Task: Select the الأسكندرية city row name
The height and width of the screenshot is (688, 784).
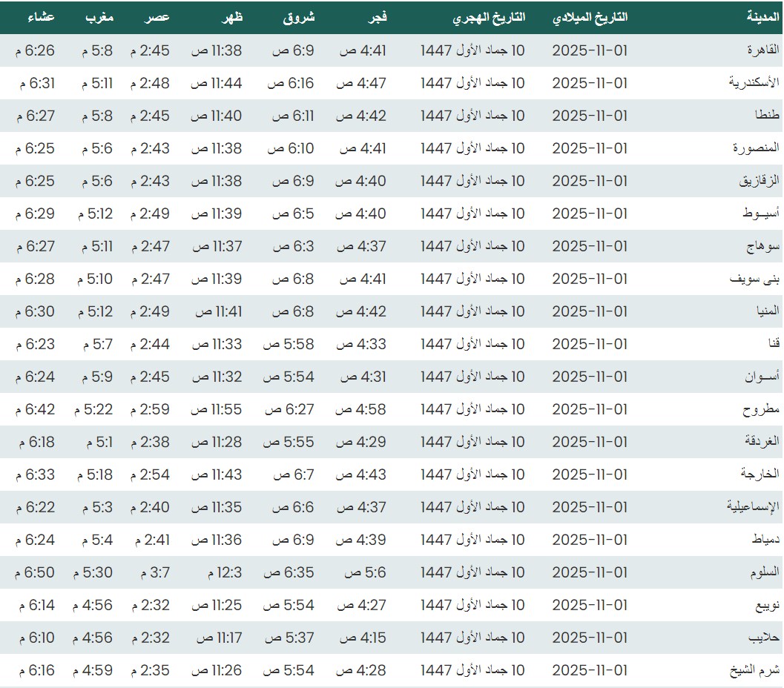Action: [754, 83]
